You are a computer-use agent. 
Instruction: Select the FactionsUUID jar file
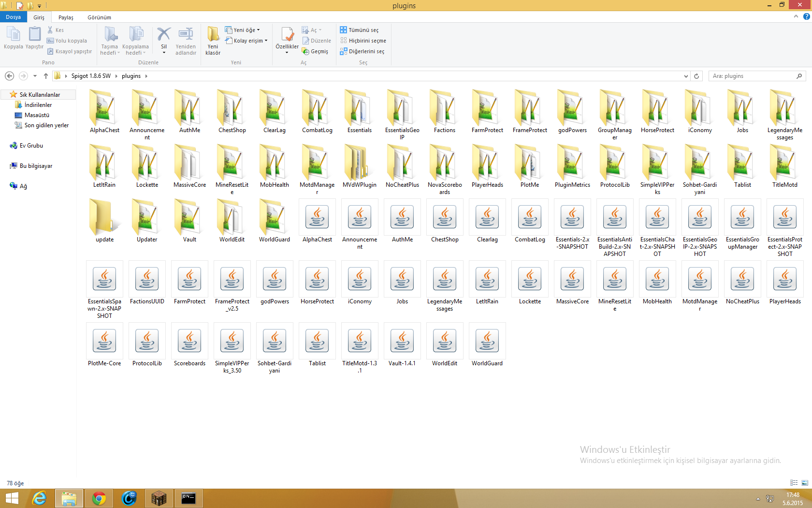coord(147,283)
